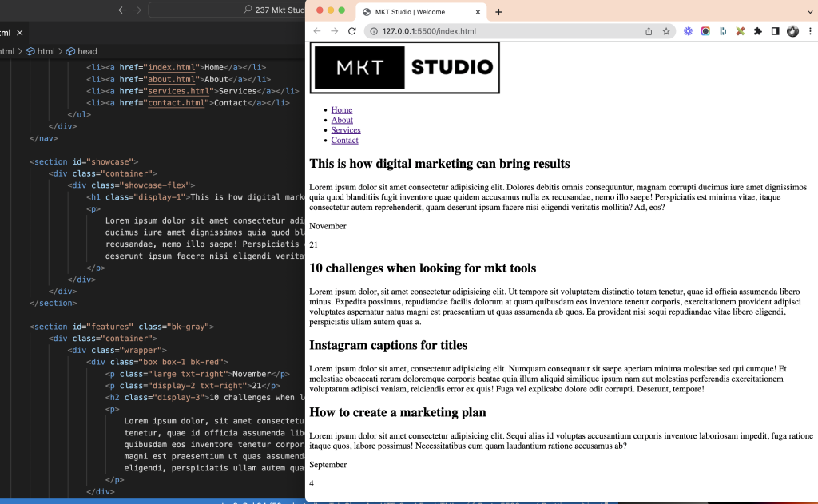Select the head breadcrumb in VS Code
Image resolution: width=818 pixels, height=504 pixels.
(81, 51)
